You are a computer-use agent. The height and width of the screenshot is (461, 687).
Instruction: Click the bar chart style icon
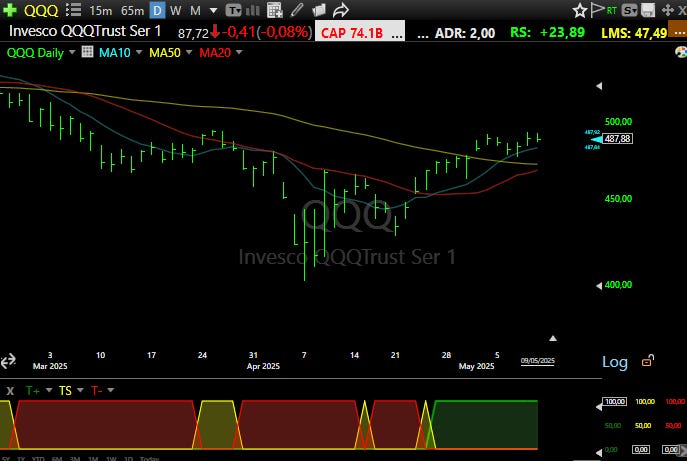[253, 10]
